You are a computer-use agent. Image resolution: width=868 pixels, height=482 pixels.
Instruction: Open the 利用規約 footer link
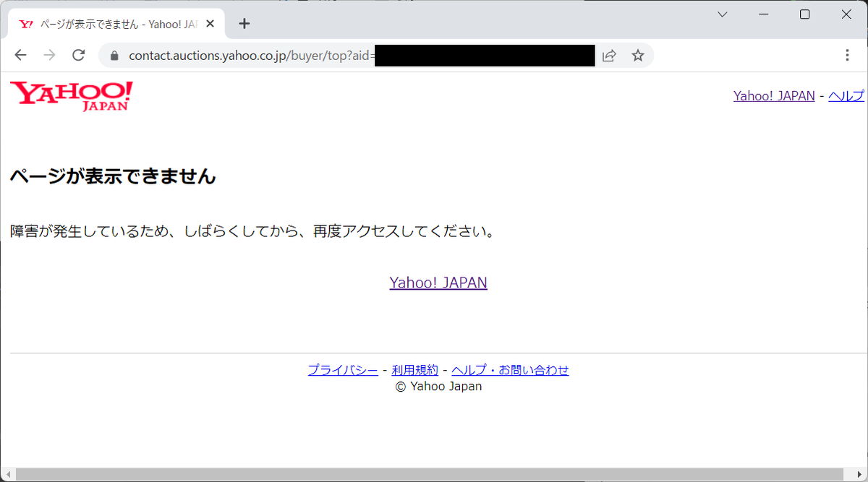(415, 370)
